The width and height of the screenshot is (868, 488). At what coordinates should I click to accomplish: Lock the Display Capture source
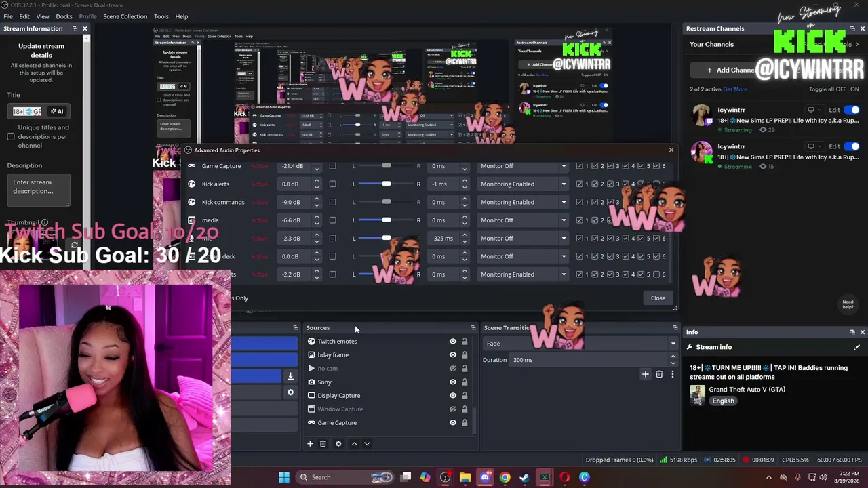tap(465, 396)
